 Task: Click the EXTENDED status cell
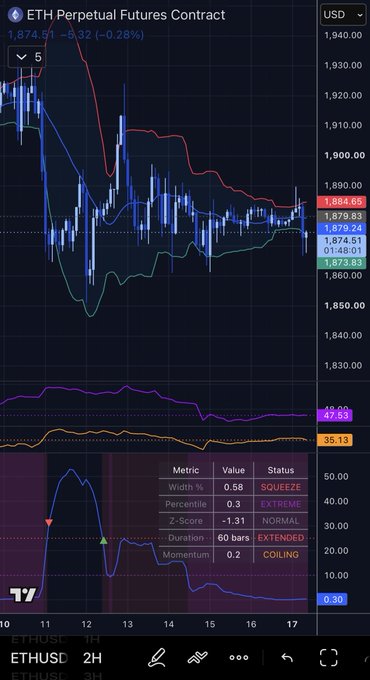tap(280, 538)
